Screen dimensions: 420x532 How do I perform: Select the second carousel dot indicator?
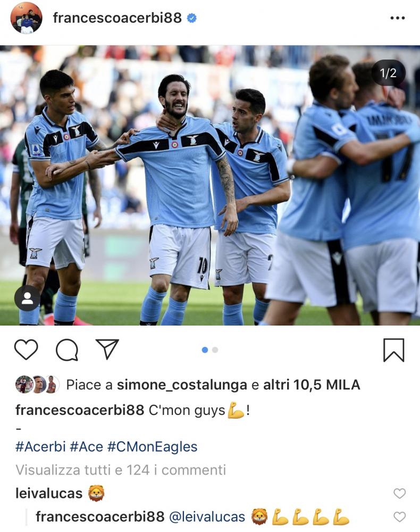(x=215, y=350)
